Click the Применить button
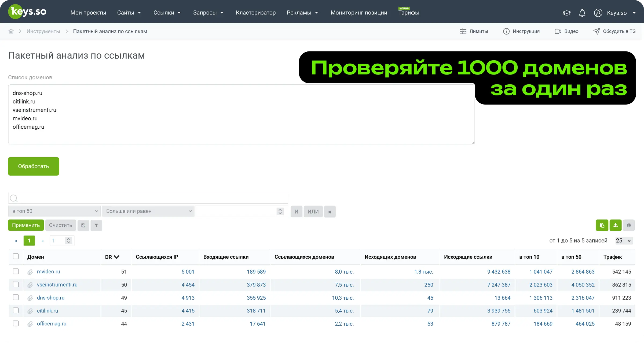This screenshot has width=644, height=343. pyautogui.click(x=26, y=225)
